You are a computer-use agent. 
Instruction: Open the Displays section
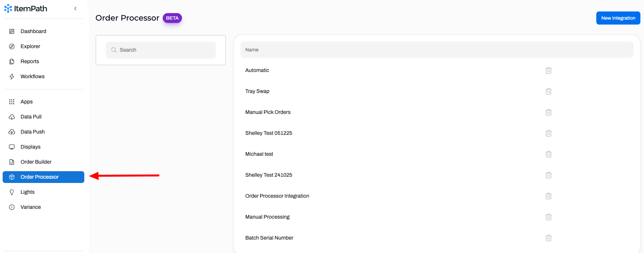pyautogui.click(x=43, y=147)
